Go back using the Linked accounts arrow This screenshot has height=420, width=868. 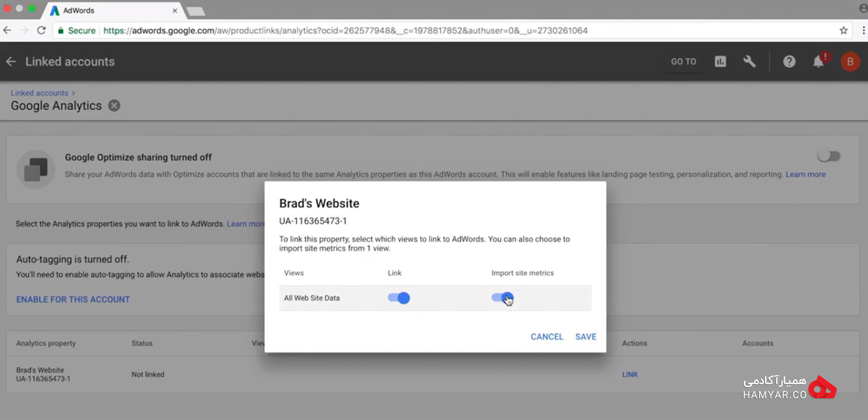(x=11, y=62)
